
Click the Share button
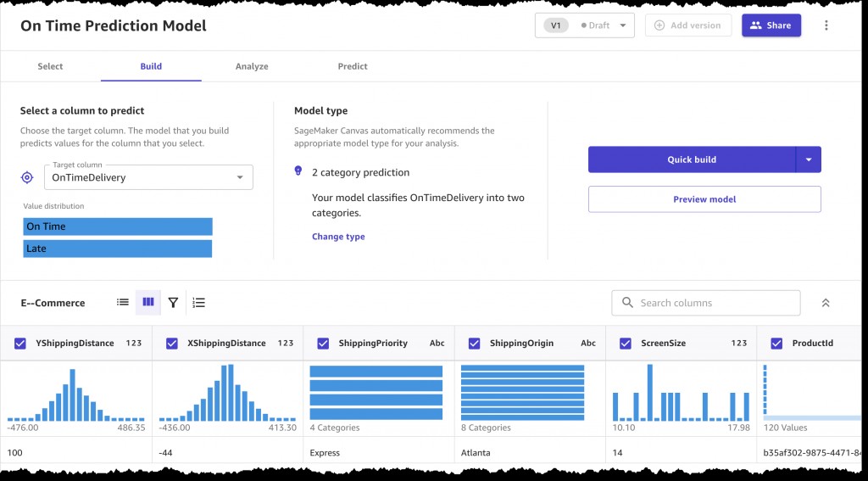tap(771, 25)
